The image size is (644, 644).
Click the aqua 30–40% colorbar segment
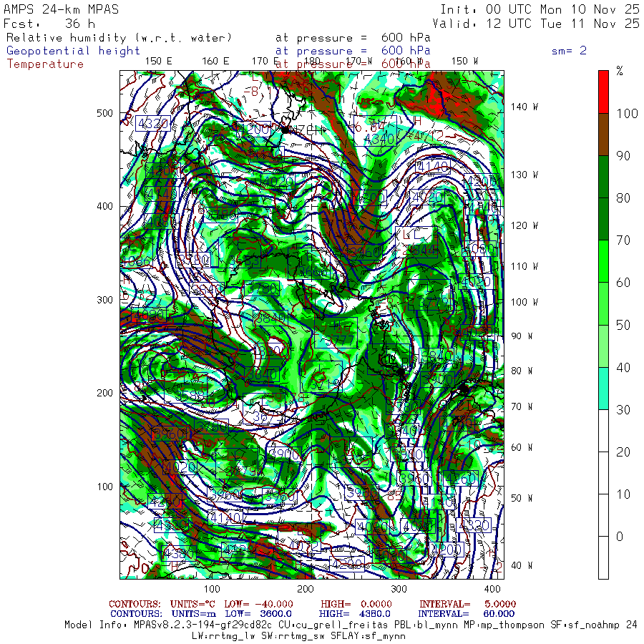[603, 388]
